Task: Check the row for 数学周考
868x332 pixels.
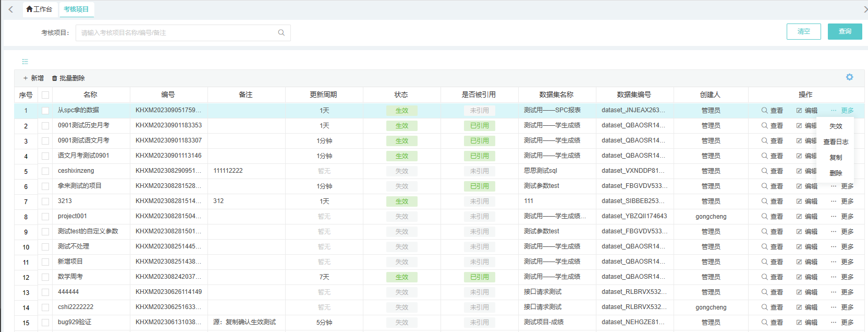Action: (x=45, y=277)
